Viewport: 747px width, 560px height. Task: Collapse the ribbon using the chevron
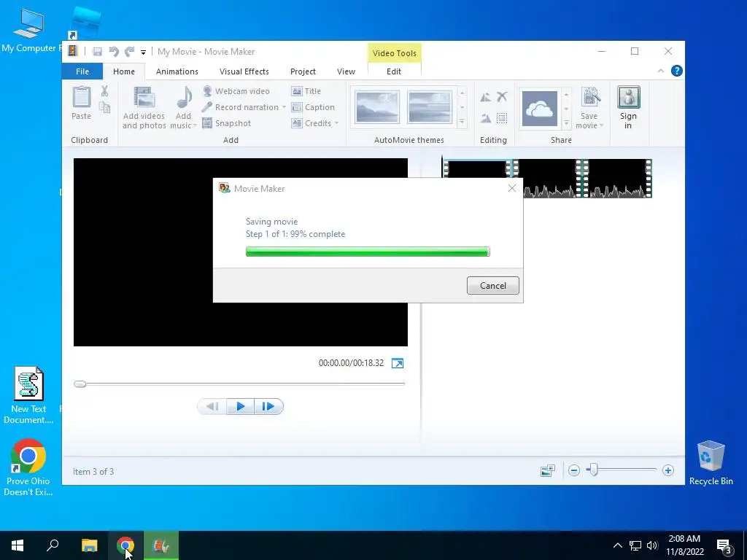(x=661, y=71)
